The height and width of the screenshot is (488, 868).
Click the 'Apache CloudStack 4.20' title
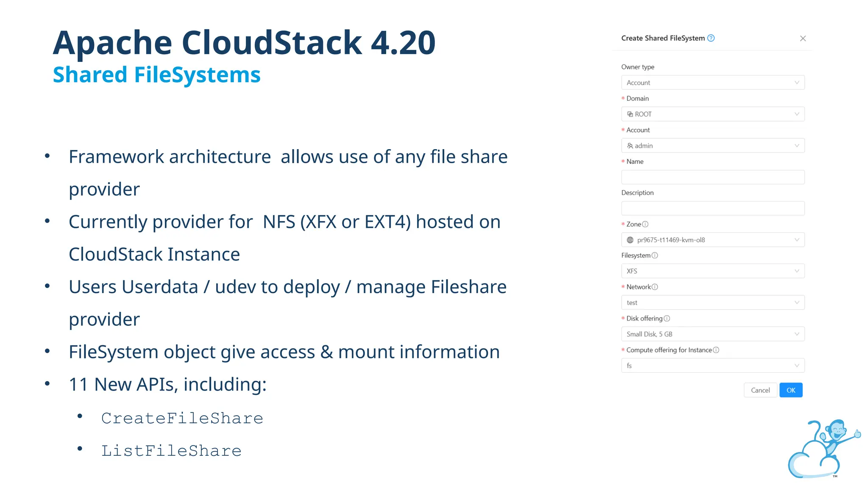(244, 42)
